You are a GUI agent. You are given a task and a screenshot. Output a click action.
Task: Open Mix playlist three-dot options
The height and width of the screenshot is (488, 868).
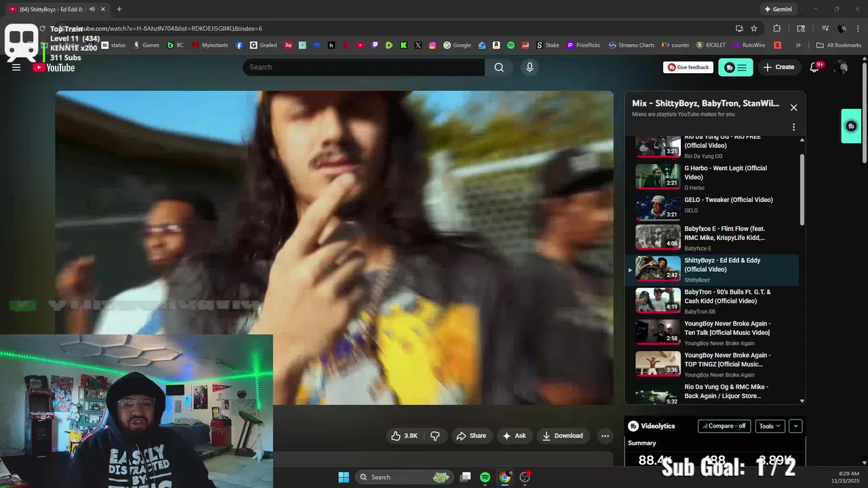click(793, 127)
